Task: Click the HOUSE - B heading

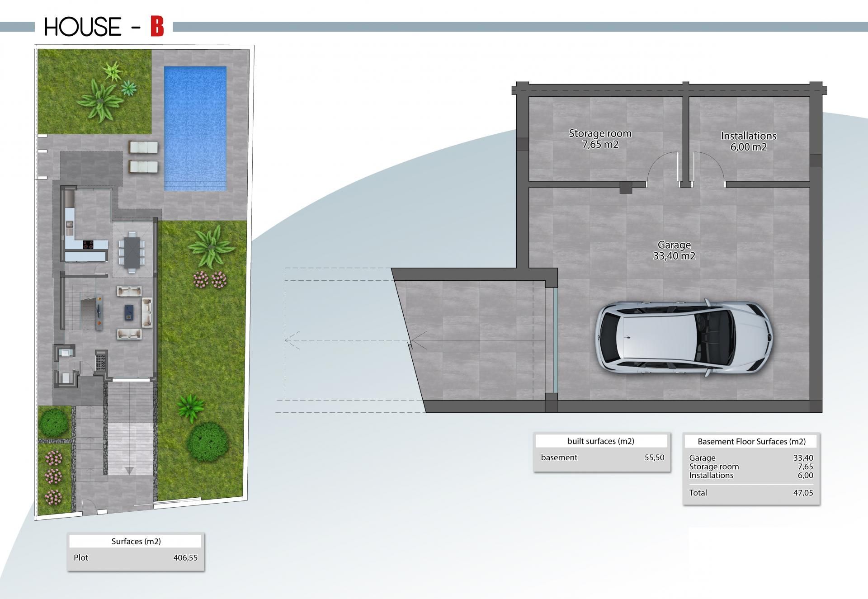Action: 104,27
